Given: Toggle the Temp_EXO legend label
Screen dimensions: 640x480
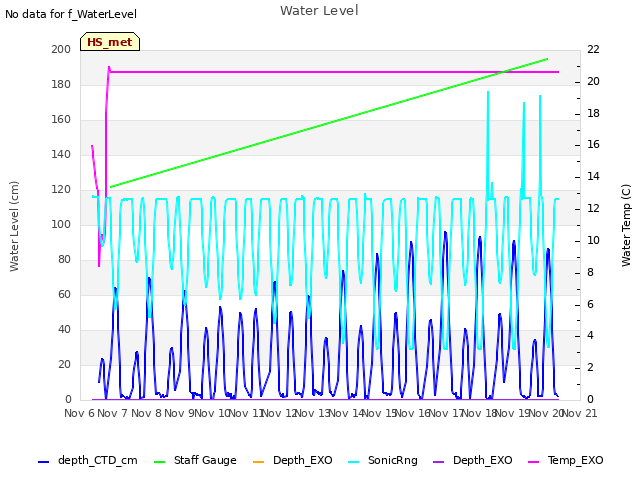Looking at the screenshot, I should coord(576,460).
